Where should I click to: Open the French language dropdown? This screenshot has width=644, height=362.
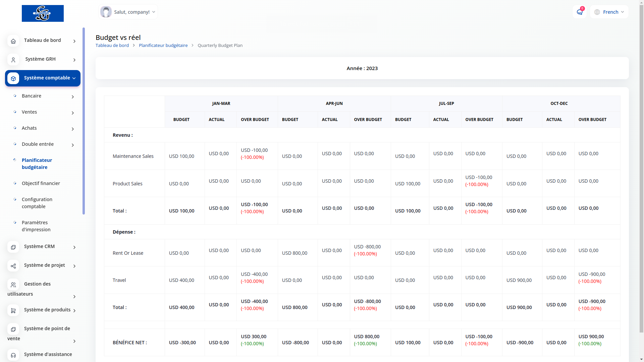(609, 12)
